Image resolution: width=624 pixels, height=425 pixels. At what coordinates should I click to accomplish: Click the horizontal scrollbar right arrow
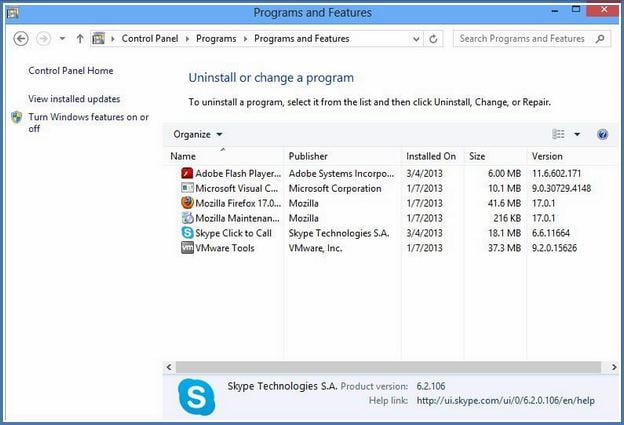click(x=614, y=367)
